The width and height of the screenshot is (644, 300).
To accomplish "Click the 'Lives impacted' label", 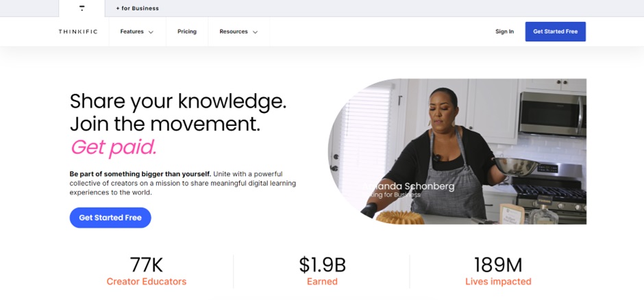I will pos(498,282).
